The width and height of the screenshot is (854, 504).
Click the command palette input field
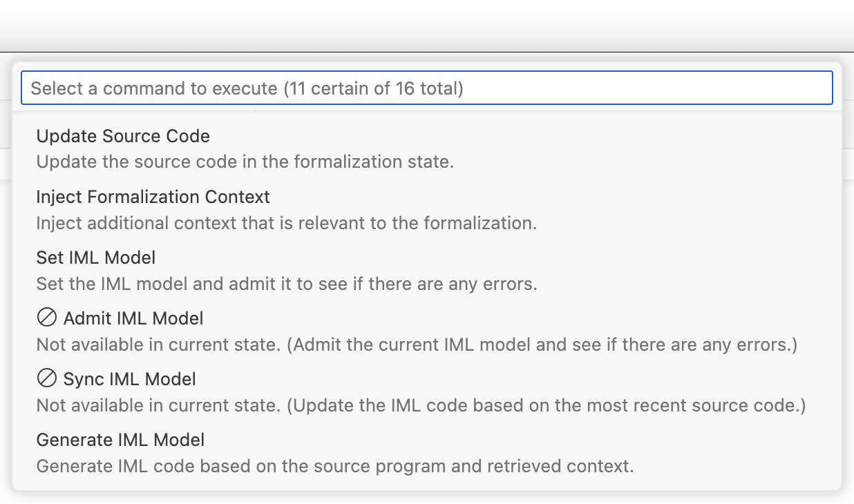click(x=426, y=88)
